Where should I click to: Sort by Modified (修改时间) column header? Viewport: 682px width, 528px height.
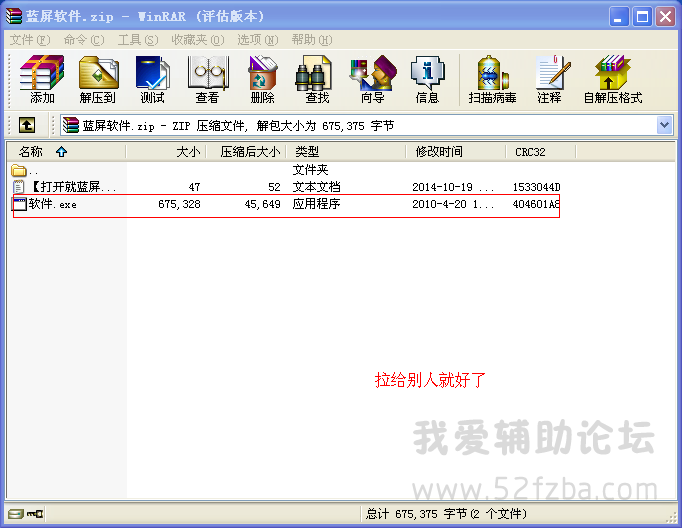456,152
